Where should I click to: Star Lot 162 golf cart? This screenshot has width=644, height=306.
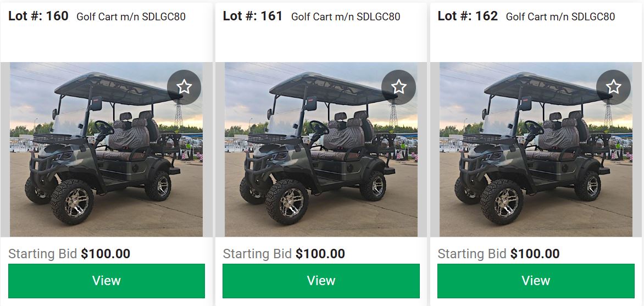(x=613, y=87)
